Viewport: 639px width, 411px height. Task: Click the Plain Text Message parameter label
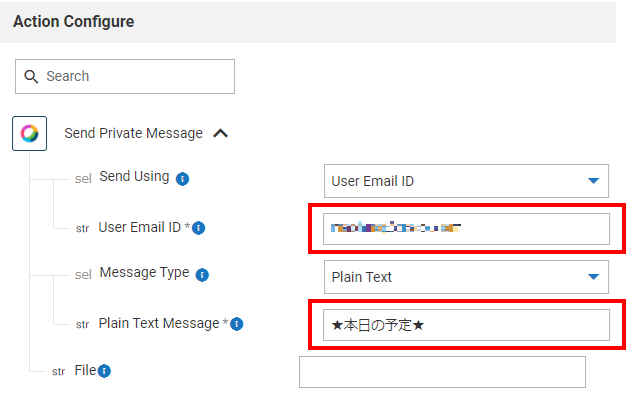pyautogui.click(x=159, y=323)
